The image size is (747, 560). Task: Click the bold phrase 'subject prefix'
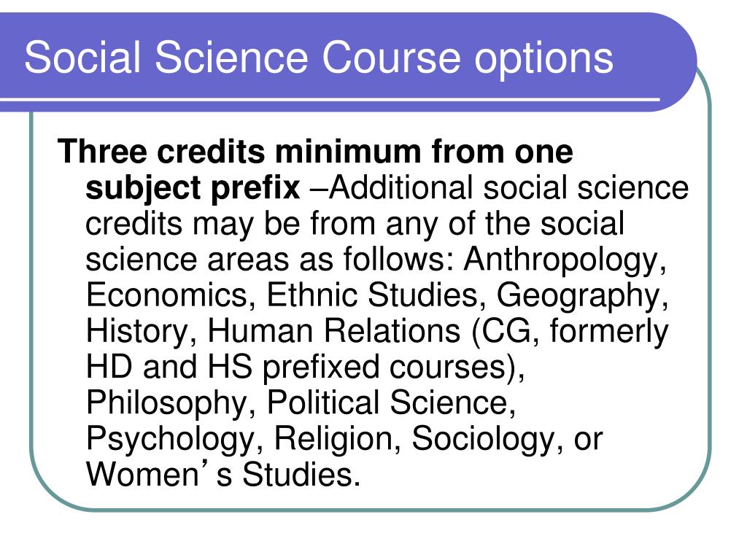[193, 189]
